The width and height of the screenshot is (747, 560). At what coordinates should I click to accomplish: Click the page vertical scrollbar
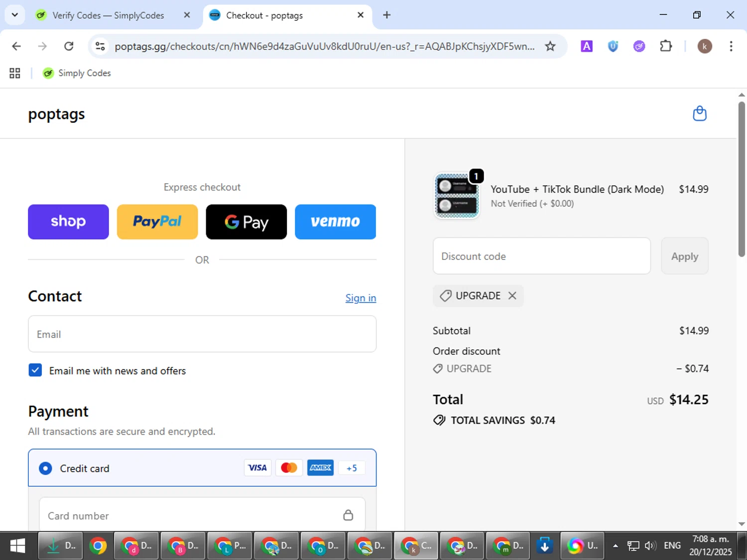coord(742,179)
